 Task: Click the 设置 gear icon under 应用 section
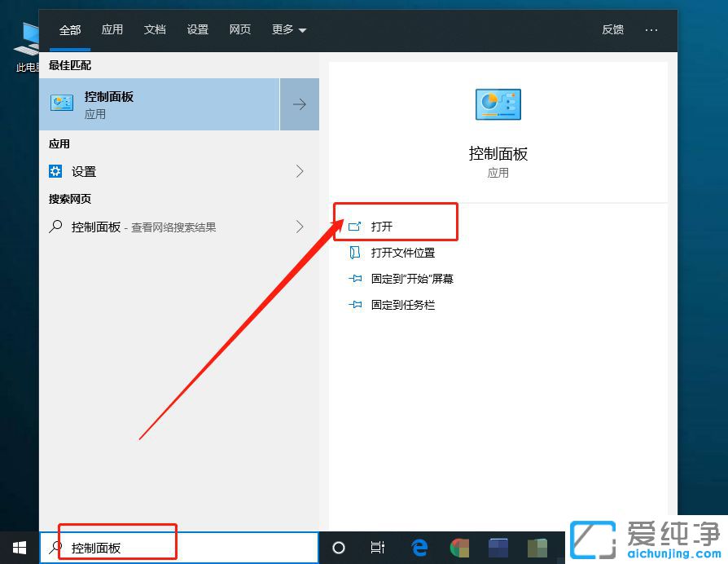[55, 171]
